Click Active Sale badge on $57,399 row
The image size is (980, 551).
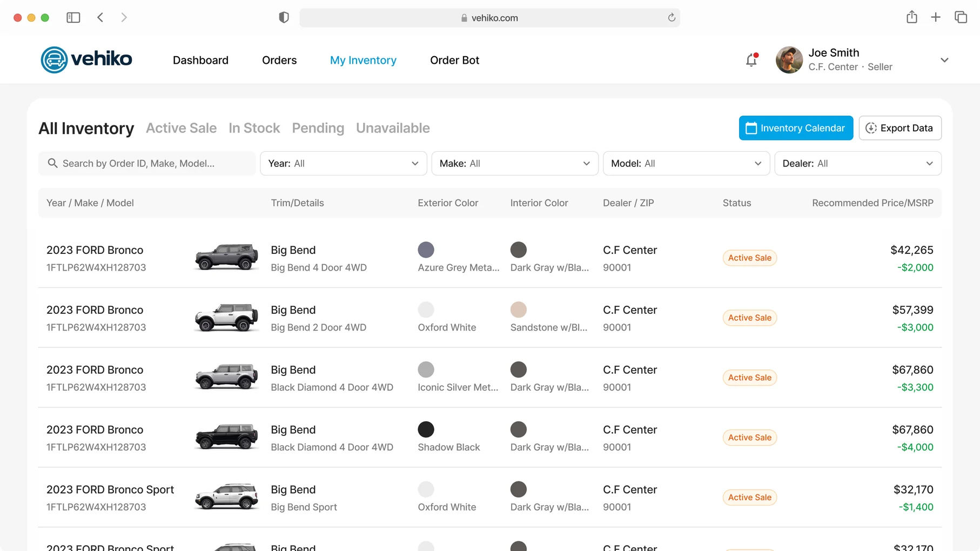click(750, 318)
